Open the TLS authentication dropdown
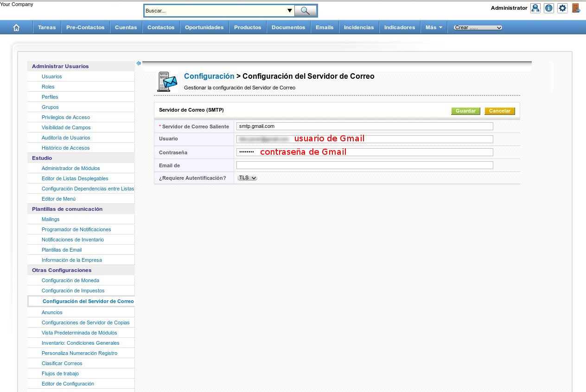The height and width of the screenshot is (392, 586). [247, 178]
